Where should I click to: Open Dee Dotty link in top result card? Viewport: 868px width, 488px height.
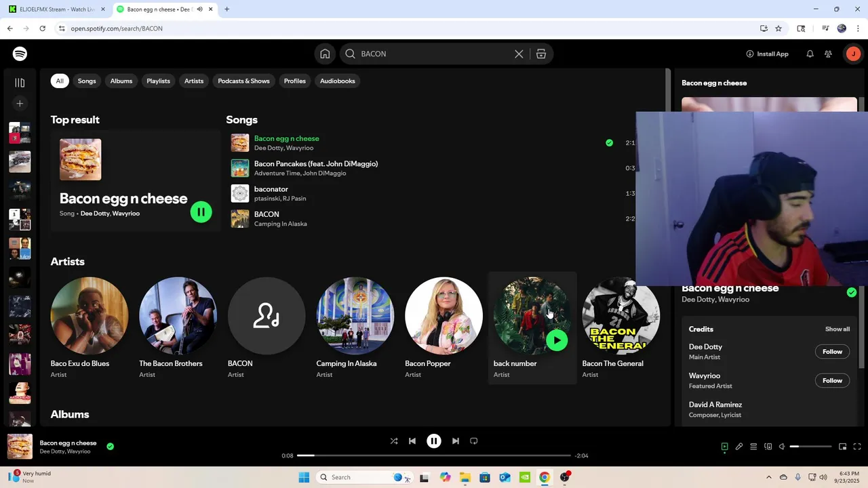point(95,213)
